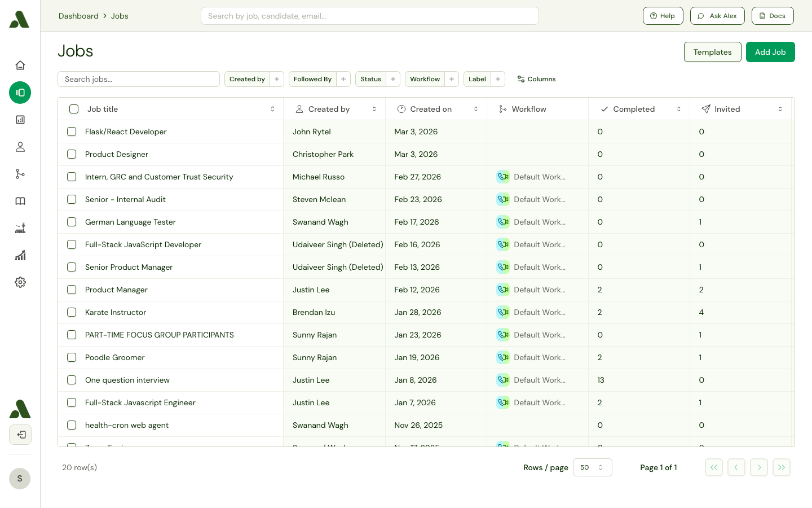Open the analytics bar-growth sidebar icon
This screenshot has height=508, width=812.
(x=20, y=255)
